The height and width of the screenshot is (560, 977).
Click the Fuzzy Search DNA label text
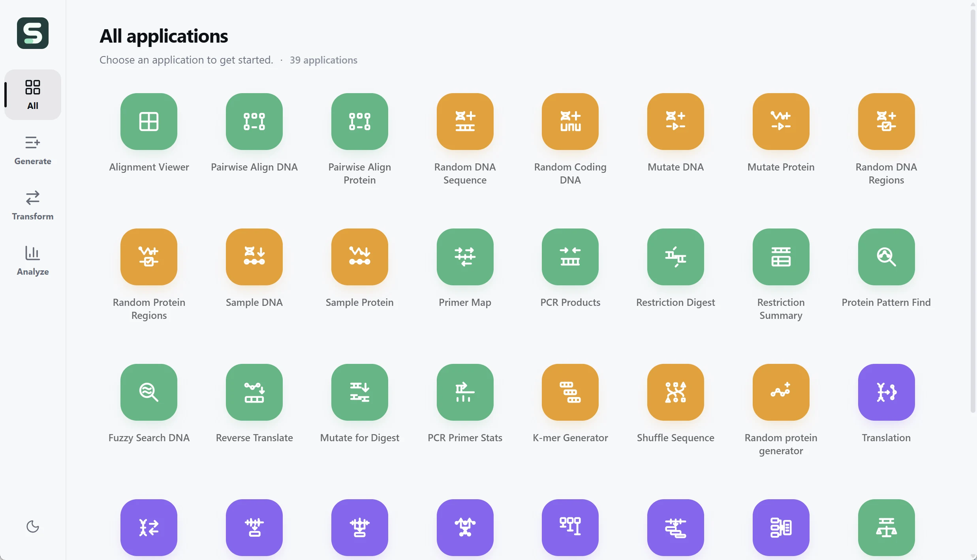point(149,438)
